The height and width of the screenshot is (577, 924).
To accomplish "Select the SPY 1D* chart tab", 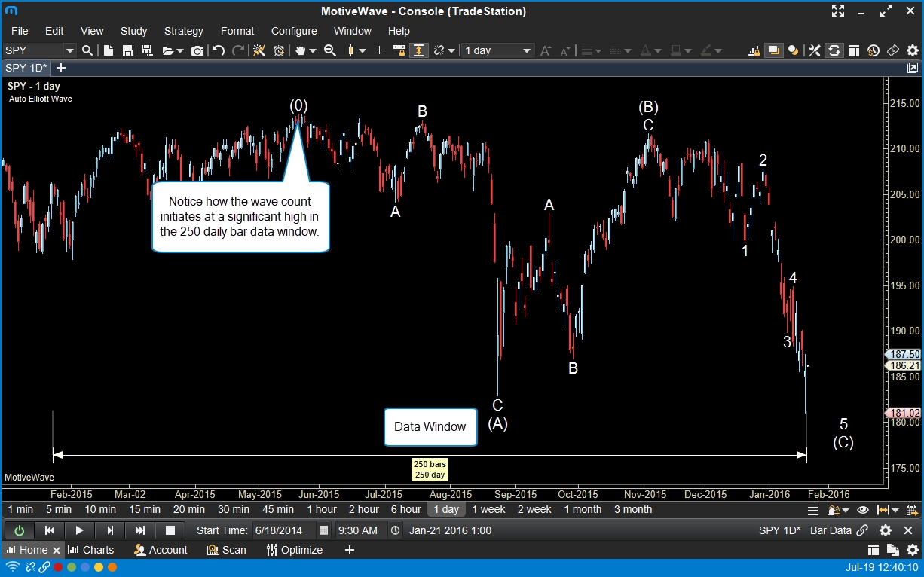I will (26, 68).
